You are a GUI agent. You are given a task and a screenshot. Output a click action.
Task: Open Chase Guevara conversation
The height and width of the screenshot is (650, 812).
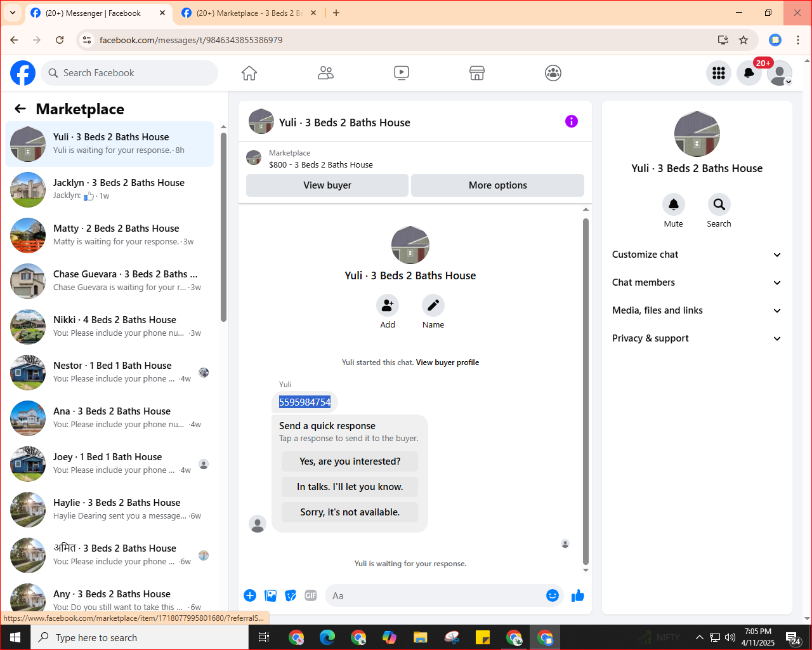coord(109,281)
